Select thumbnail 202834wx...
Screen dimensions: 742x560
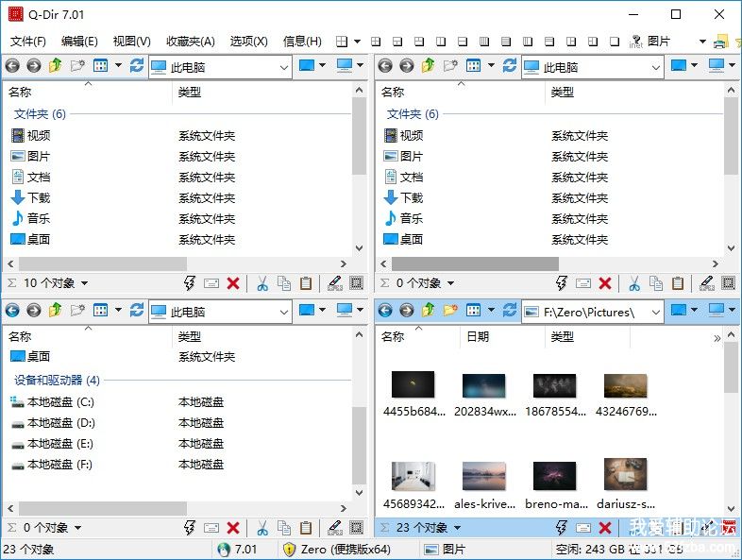pyautogui.click(x=484, y=395)
